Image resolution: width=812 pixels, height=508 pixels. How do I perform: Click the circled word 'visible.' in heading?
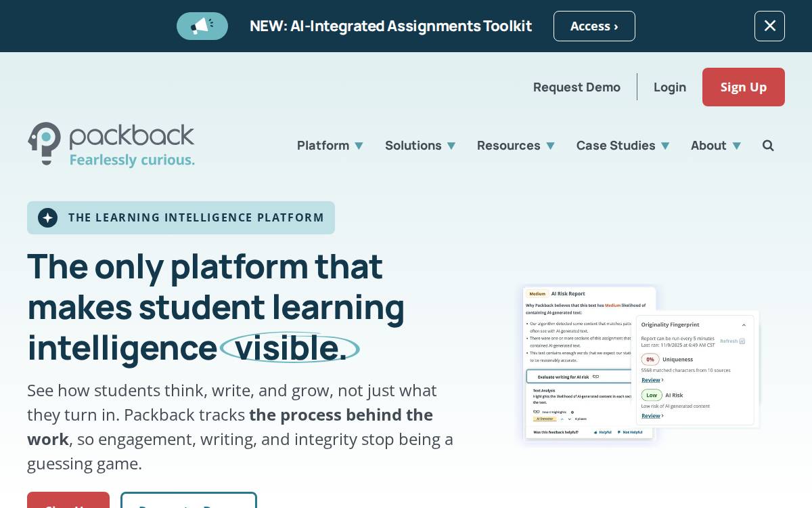click(290, 347)
